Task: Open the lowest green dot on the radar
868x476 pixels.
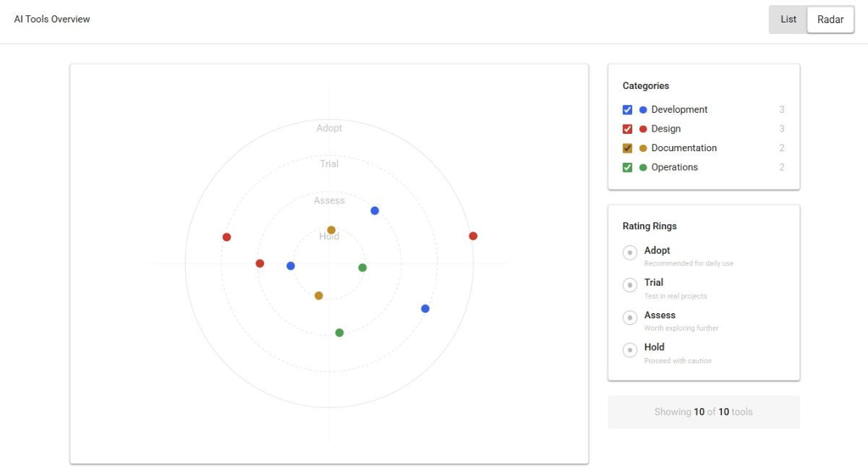Action: (x=339, y=333)
